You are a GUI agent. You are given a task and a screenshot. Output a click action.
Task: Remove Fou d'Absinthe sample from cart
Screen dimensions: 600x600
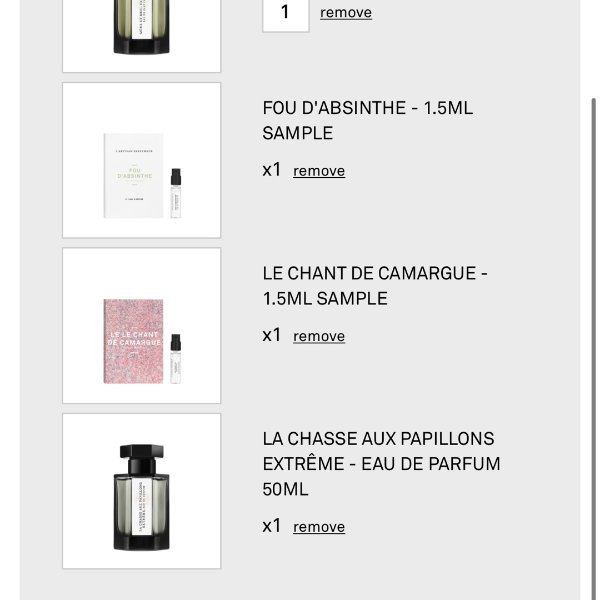coord(319,171)
